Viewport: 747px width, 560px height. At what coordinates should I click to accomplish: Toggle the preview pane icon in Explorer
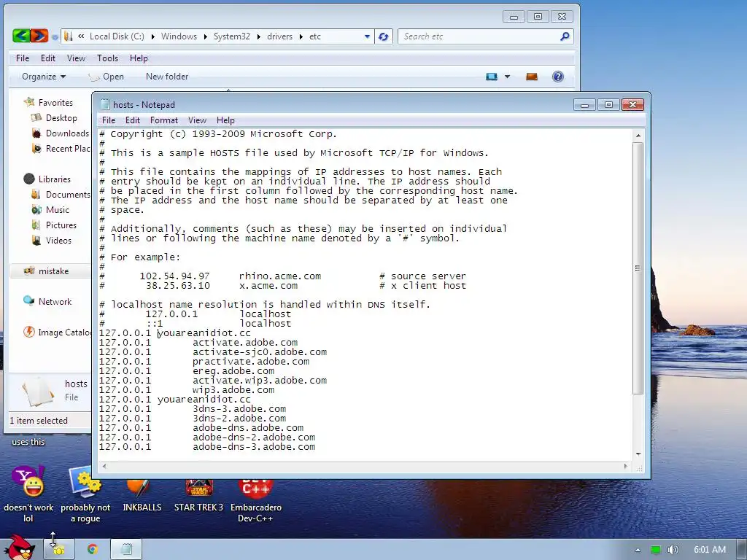point(532,77)
